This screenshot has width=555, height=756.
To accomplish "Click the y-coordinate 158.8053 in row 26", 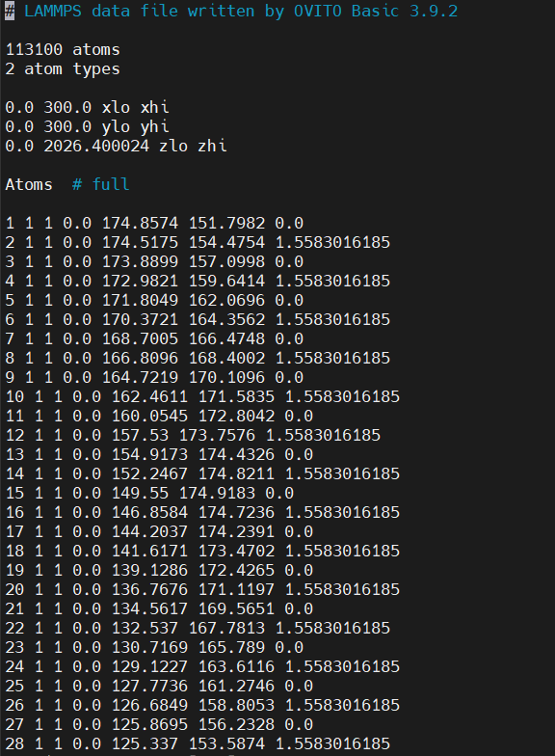I will pyautogui.click(x=236, y=705).
